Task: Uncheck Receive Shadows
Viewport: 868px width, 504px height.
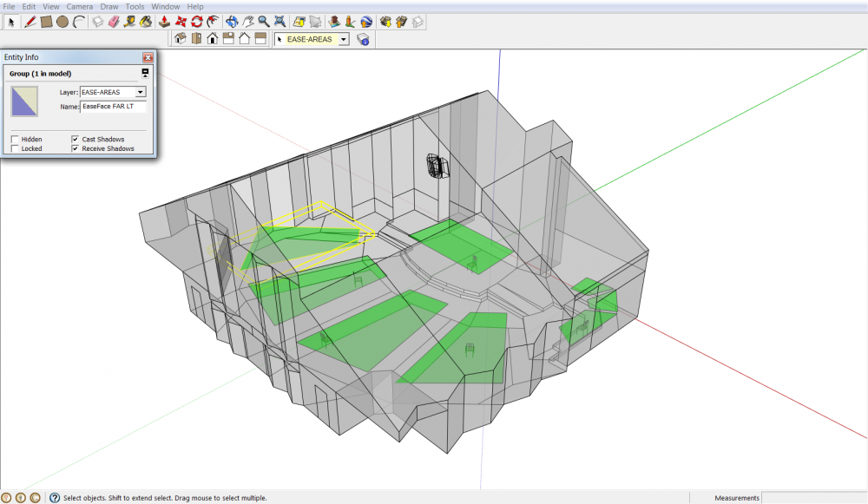Action: (x=75, y=149)
